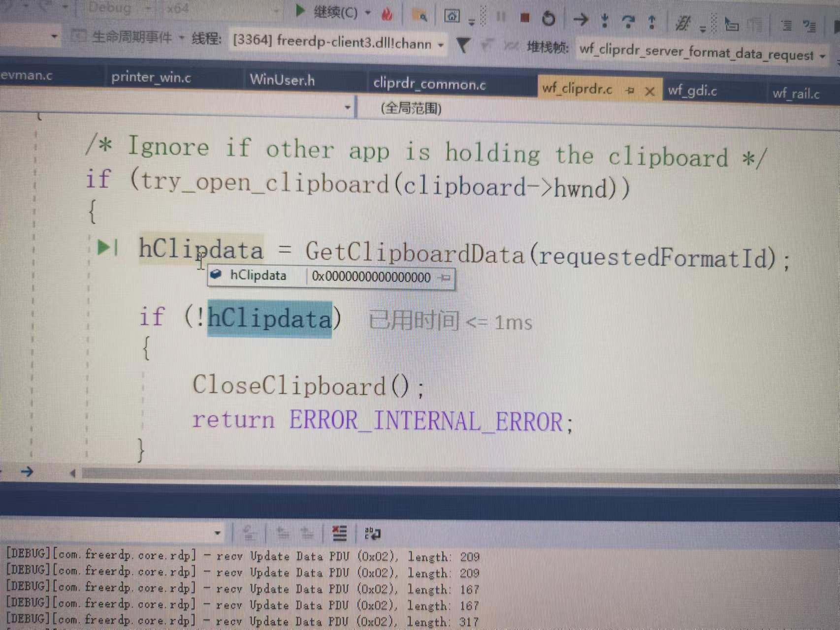Switch to the printer_win.c tab
Viewport: 840px width, 630px height.
tap(151, 77)
